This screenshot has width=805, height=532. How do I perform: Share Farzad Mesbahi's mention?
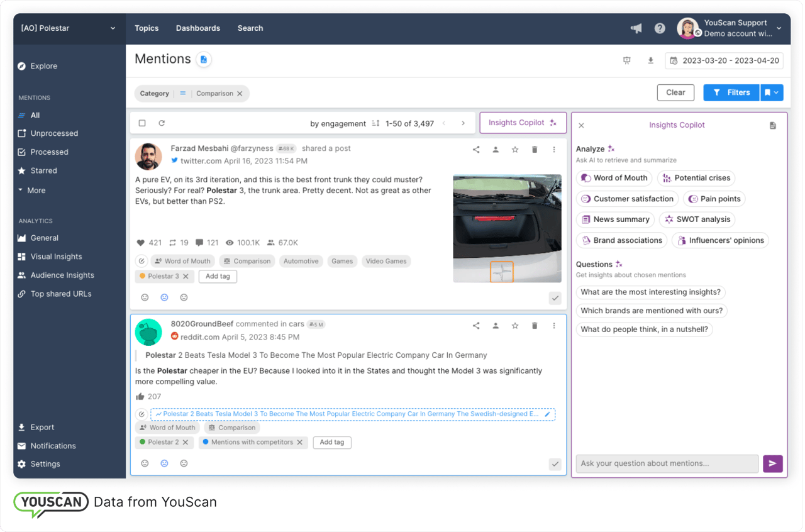tap(476, 150)
